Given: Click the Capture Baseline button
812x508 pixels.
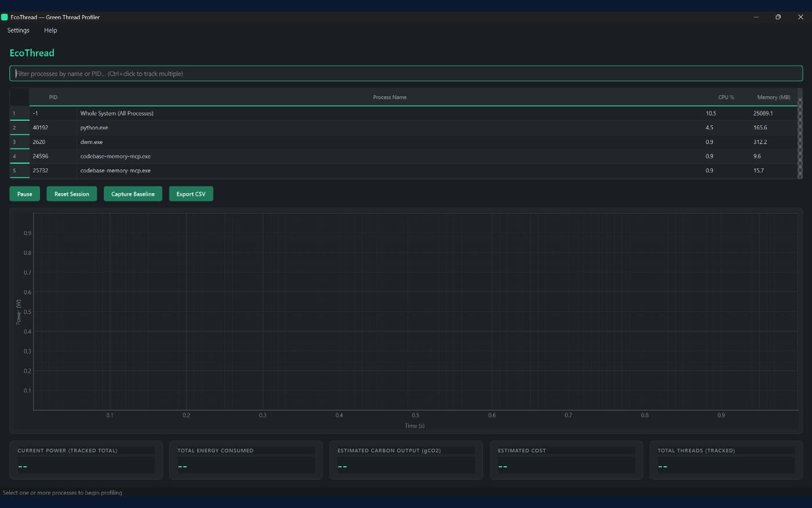Looking at the screenshot, I should point(133,194).
